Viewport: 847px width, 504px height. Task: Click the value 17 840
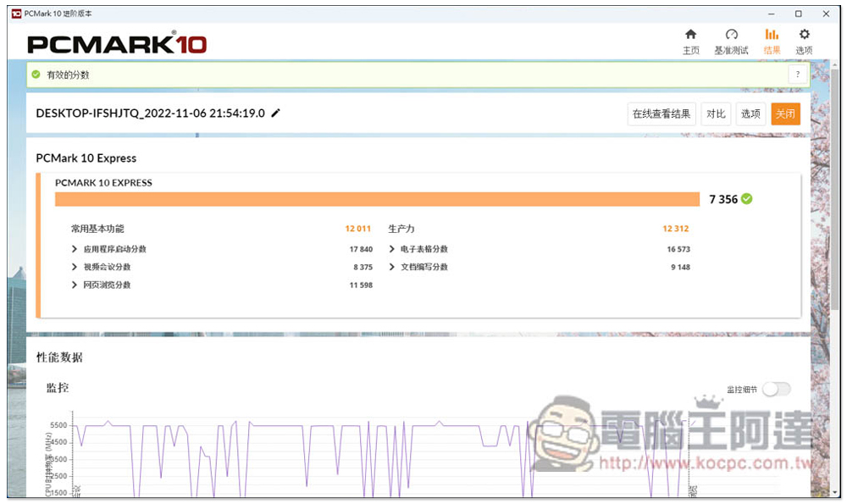(x=361, y=249)
